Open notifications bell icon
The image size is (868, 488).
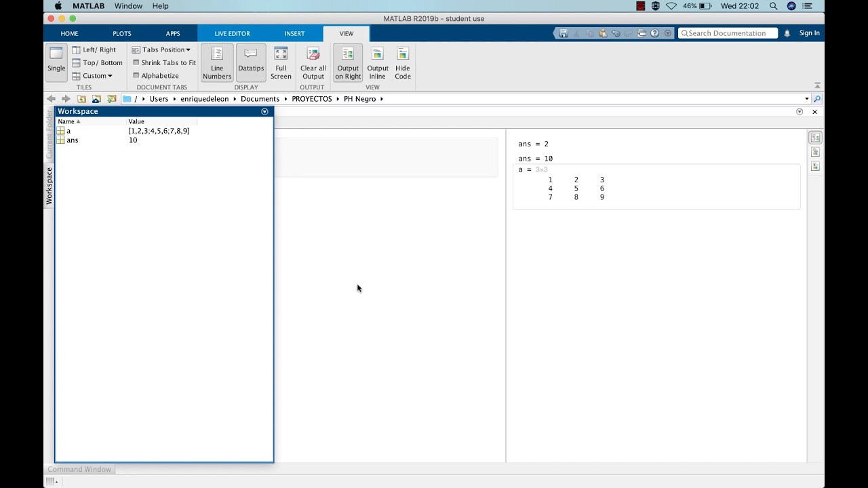pos(787,33)
